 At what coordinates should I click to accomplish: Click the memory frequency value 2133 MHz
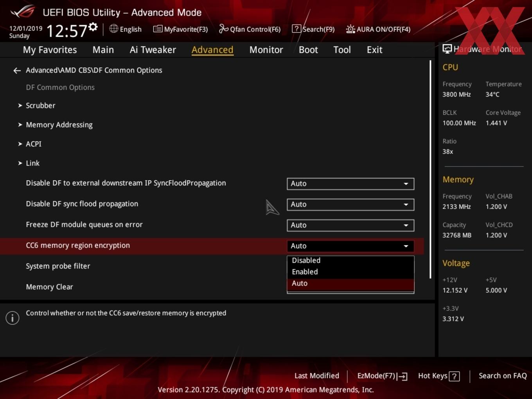point(457,207)
